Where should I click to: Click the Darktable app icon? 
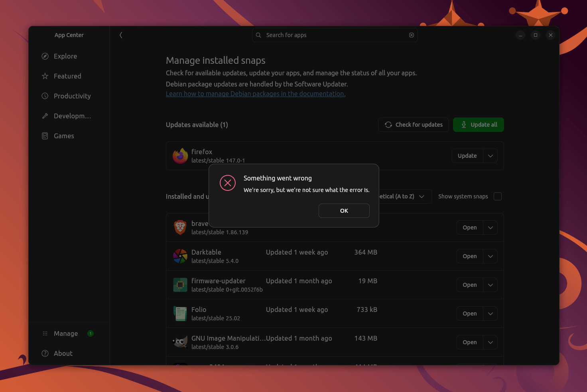(180, 256)
